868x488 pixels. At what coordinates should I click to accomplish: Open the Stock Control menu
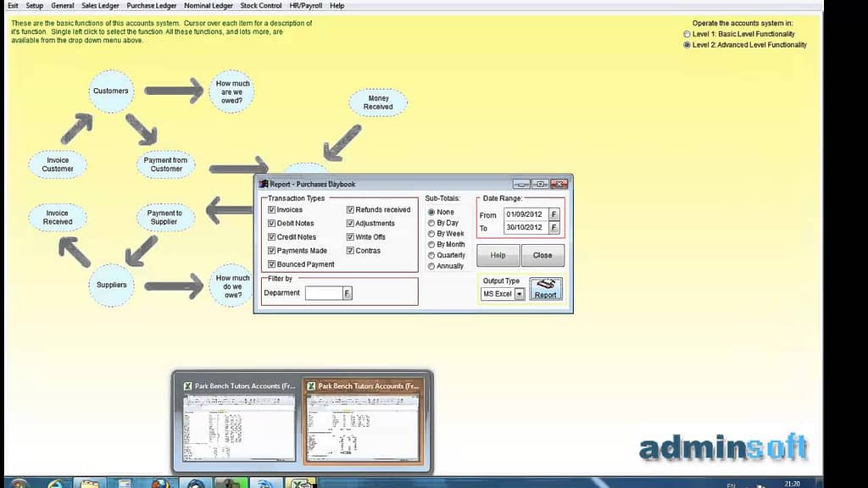[261, 6]
